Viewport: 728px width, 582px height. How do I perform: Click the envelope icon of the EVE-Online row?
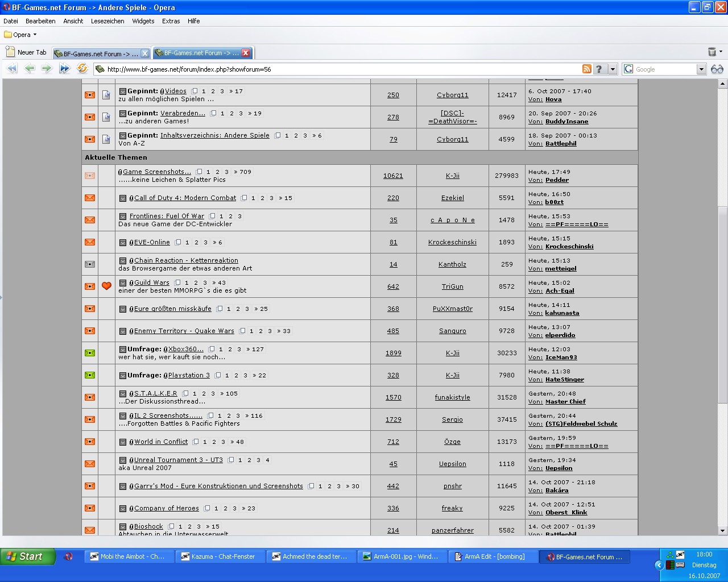click(90, 242)
